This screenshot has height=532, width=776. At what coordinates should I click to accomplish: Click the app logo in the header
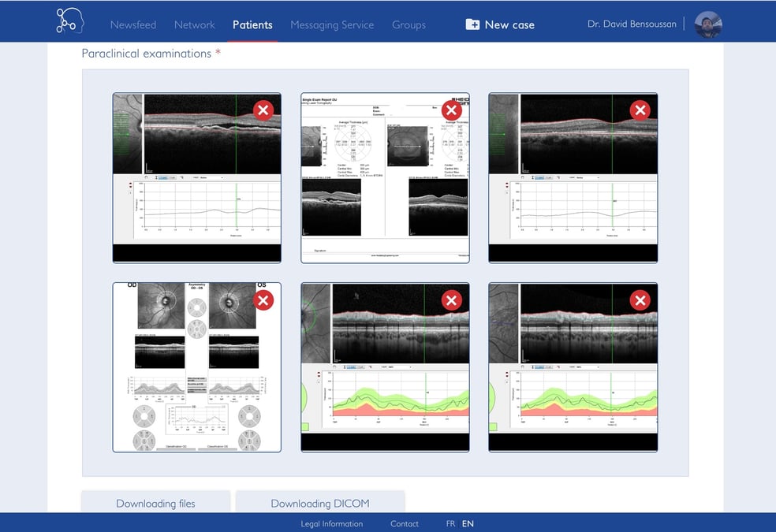69,20
